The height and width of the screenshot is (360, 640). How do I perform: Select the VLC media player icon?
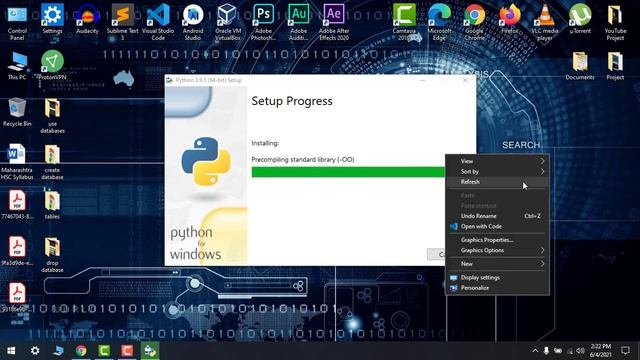[545, 22]
